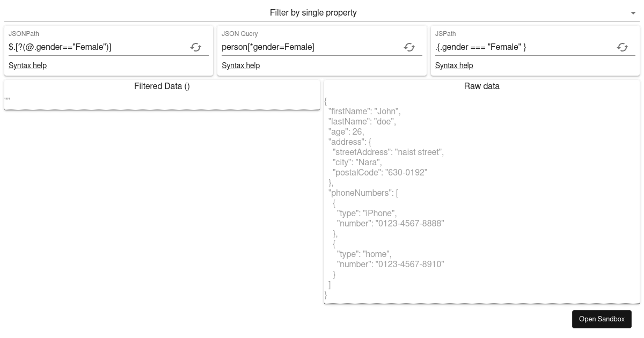Open Syntax help for JSON Query
644x338 pixels.
[240, 65]
